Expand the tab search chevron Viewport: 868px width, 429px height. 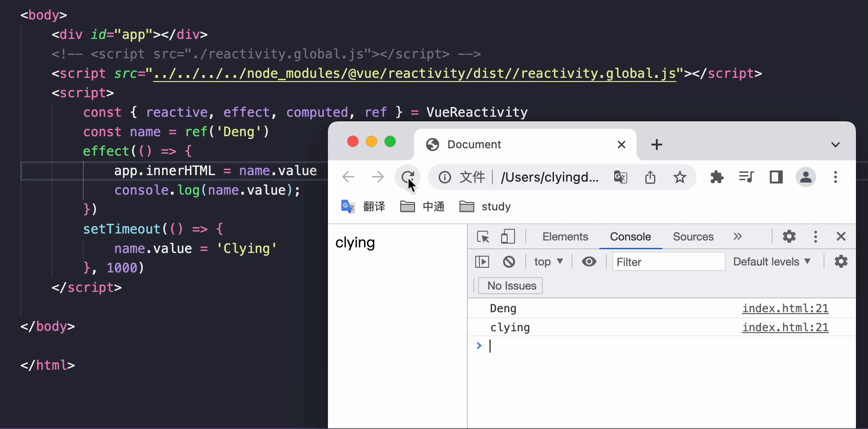point(836,145)
